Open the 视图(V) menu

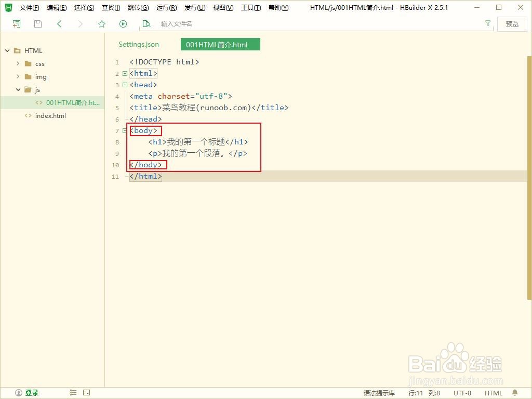click(223, 7)
